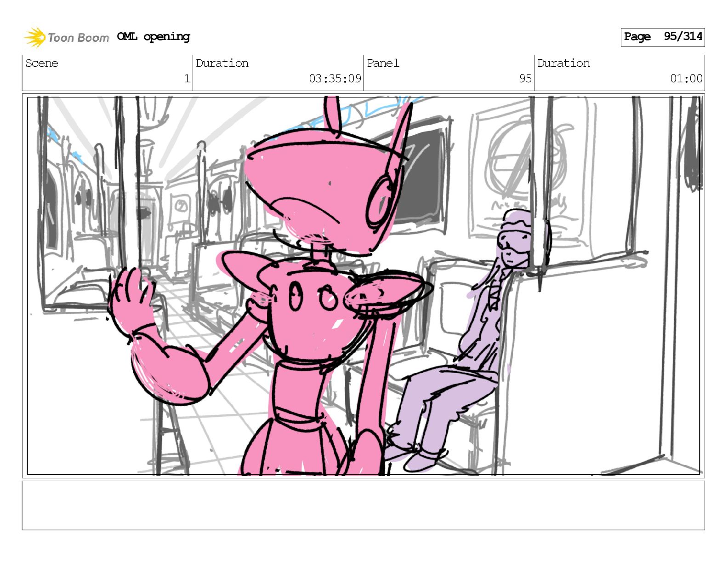Click the panel duration value '01:00'
Viewport: 728px width, 563px height.
tap(686, 79)
